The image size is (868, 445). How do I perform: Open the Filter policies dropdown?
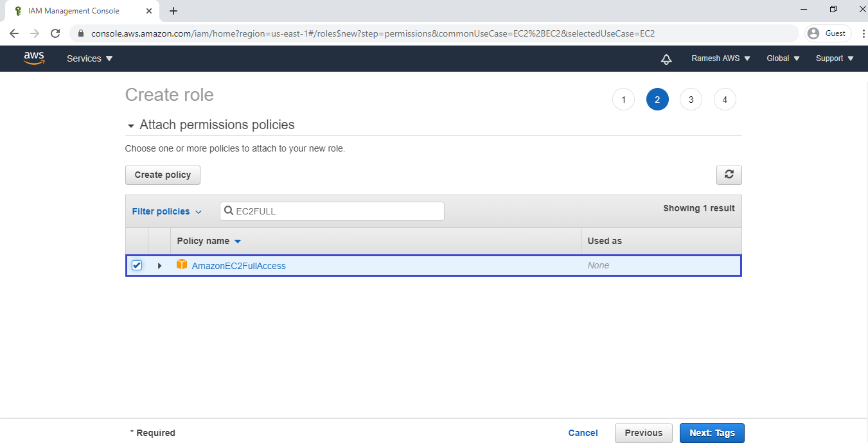pos(167,211)
